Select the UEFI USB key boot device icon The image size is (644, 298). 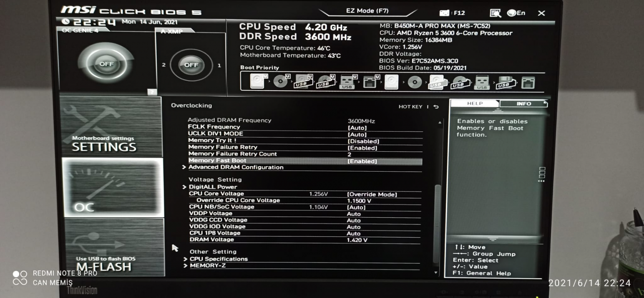[348, 82]
